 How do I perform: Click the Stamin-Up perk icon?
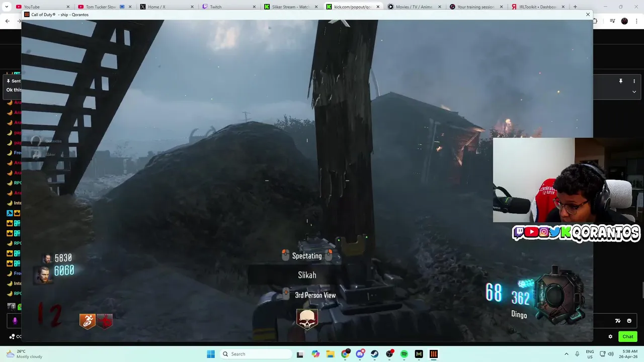point(88,321)
